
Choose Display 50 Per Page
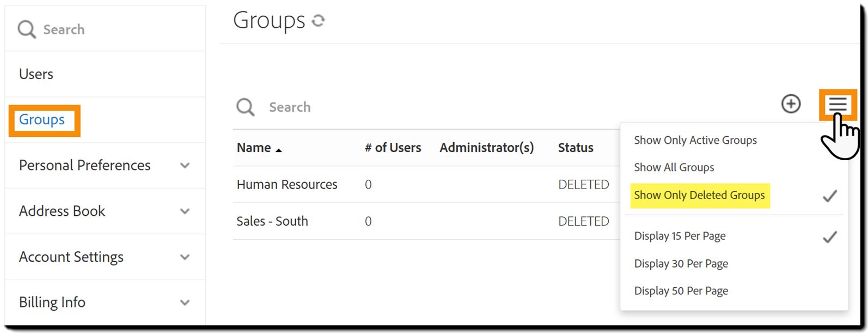(681, 290)
